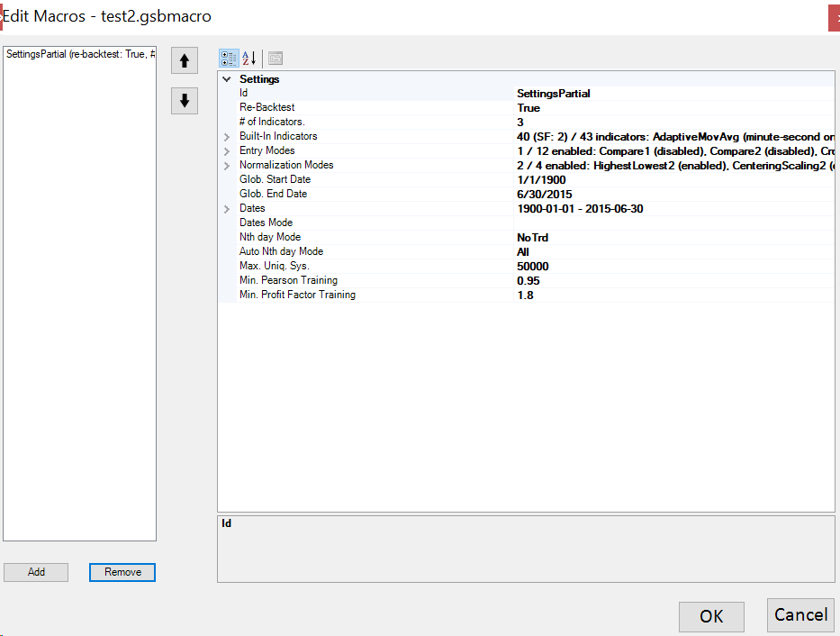Expand the Entry Modes row
This screenshot has height=636, width=840.
[x=227, y=151]
